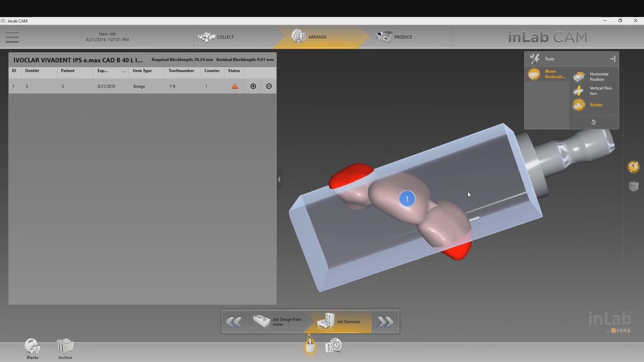Image resolution: width=644 pixels, height=362 pixels.
Task: Select restoration marker 1 in block
Action: tap(407, 199)
